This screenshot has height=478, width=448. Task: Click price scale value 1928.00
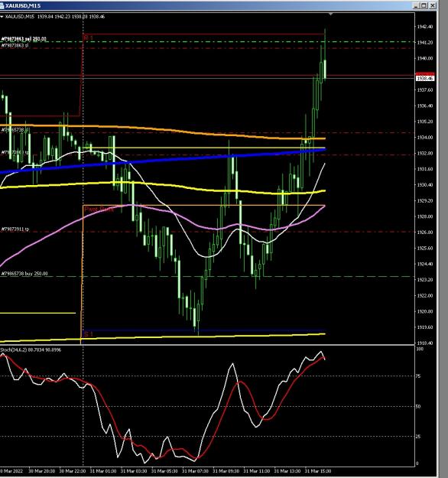point(425,216)
